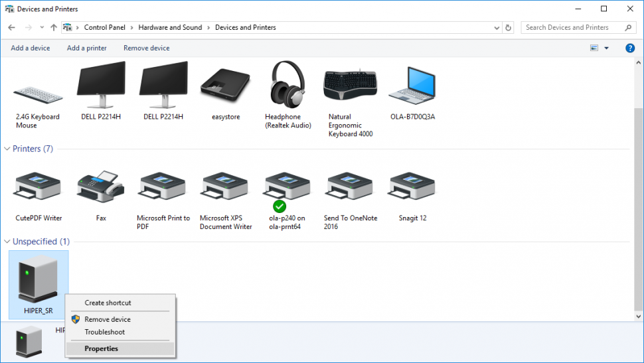Click Create shortcut in context menu
The width and height of the screenshot is (644, 363).
click(x=108, y=303)
